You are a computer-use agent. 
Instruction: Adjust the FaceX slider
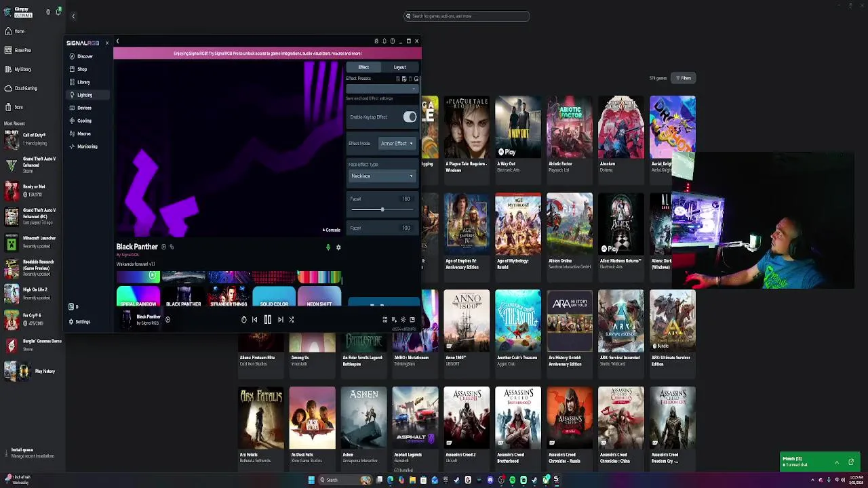coord(382,209)
